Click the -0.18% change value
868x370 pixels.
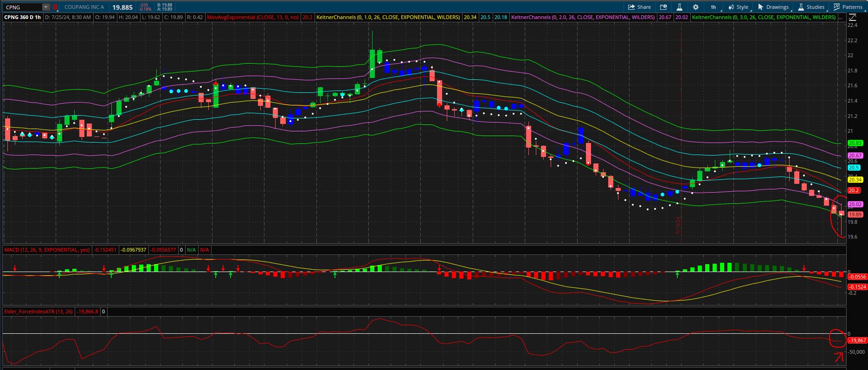145,9
